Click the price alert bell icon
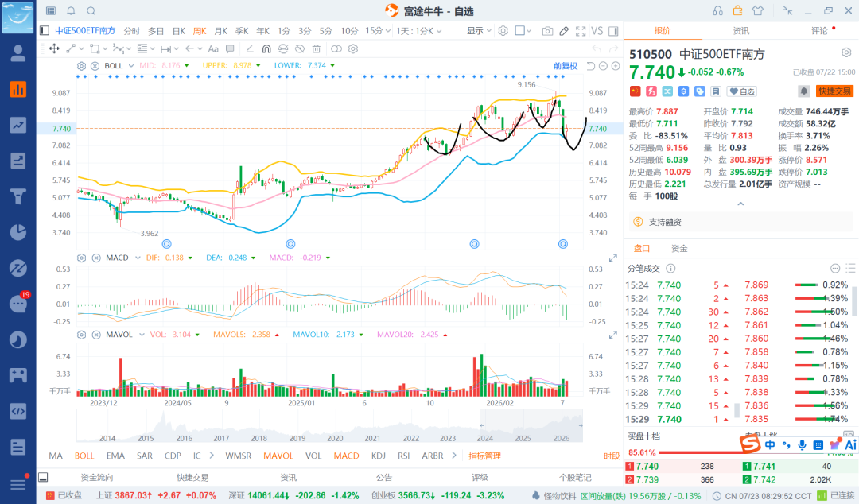Viewport: 859px width, 504px height. pos(803,91)
